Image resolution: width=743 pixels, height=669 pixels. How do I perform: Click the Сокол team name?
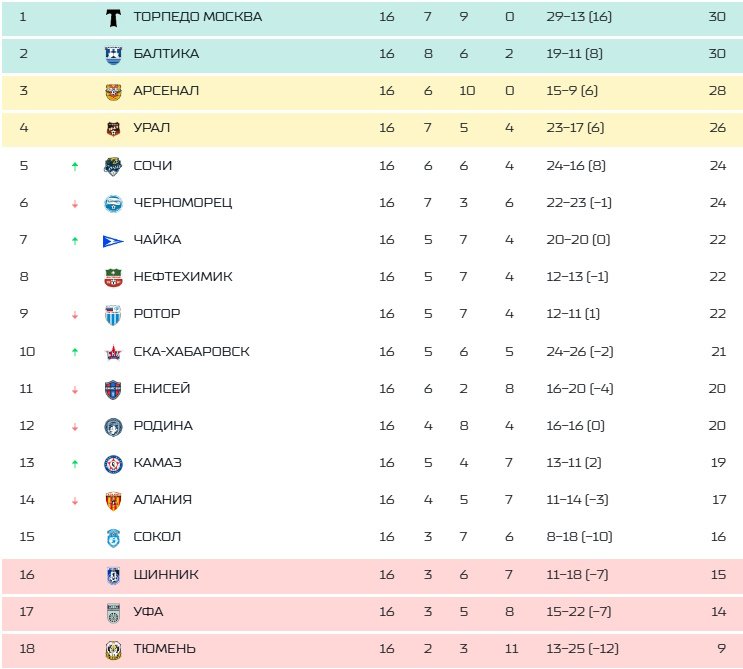(x=157, y=537)
